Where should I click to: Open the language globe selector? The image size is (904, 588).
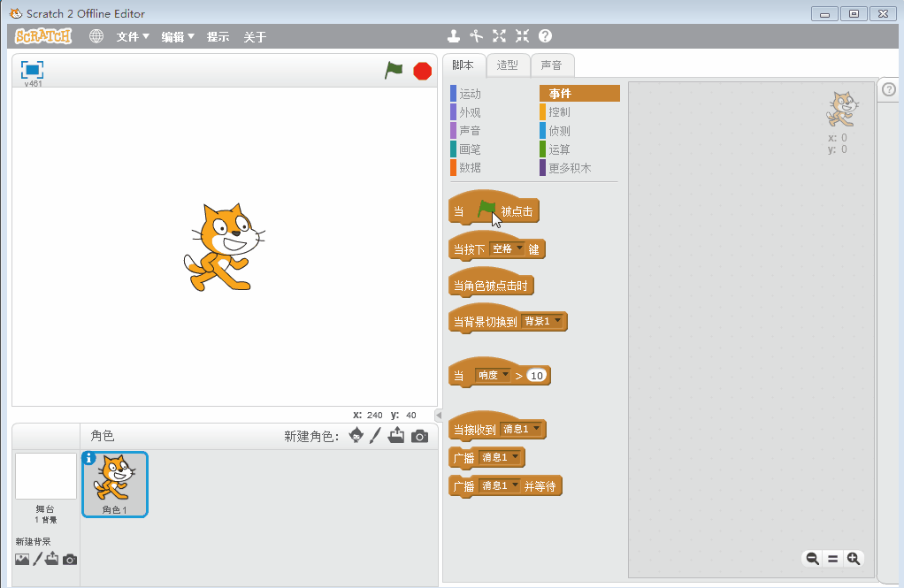(96, 36)
